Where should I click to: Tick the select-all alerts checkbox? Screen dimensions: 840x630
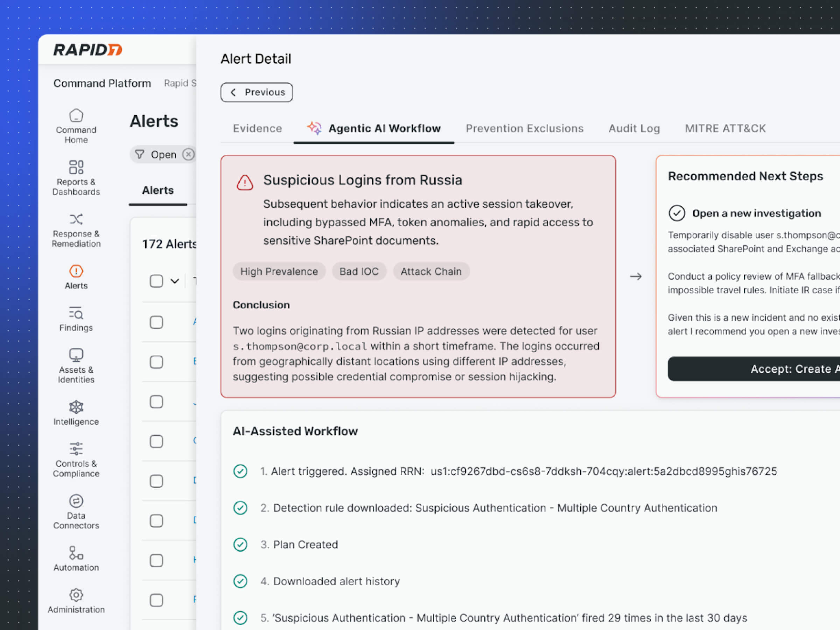[156, 281]
